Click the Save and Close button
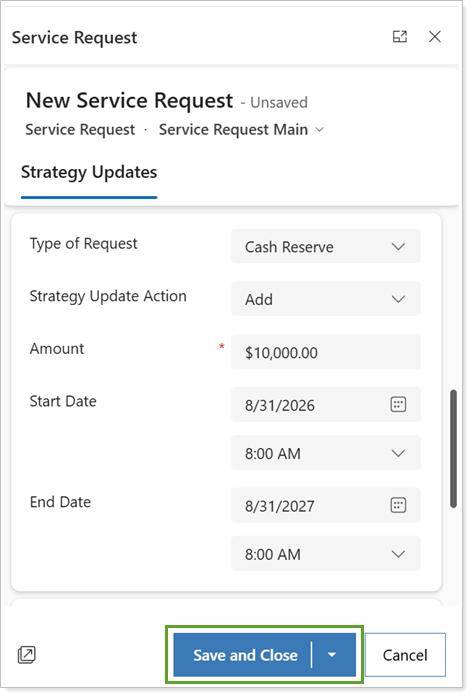Image resolution: width=472 pixels, height=697 pixels. [243, 655]
